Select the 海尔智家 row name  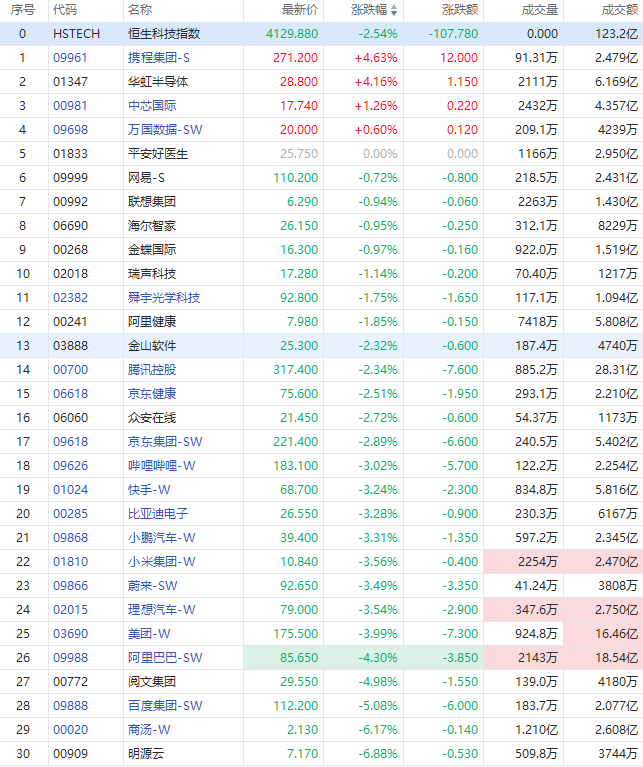(x=152, y=226)
